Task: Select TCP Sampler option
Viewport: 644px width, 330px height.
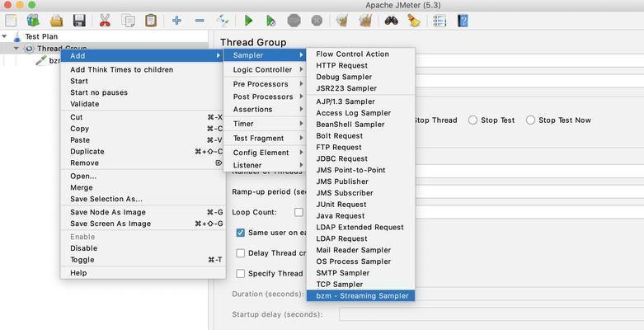Action: pos(361,285)
